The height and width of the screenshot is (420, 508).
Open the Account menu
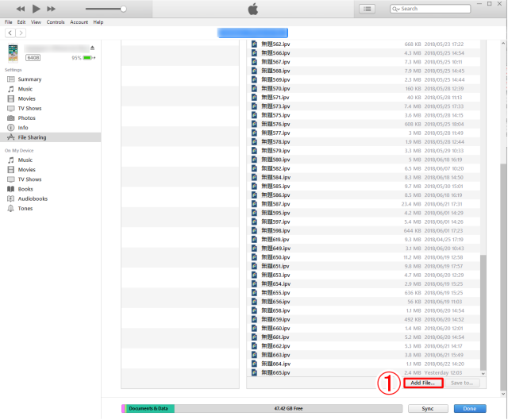(x=79, y=22)
